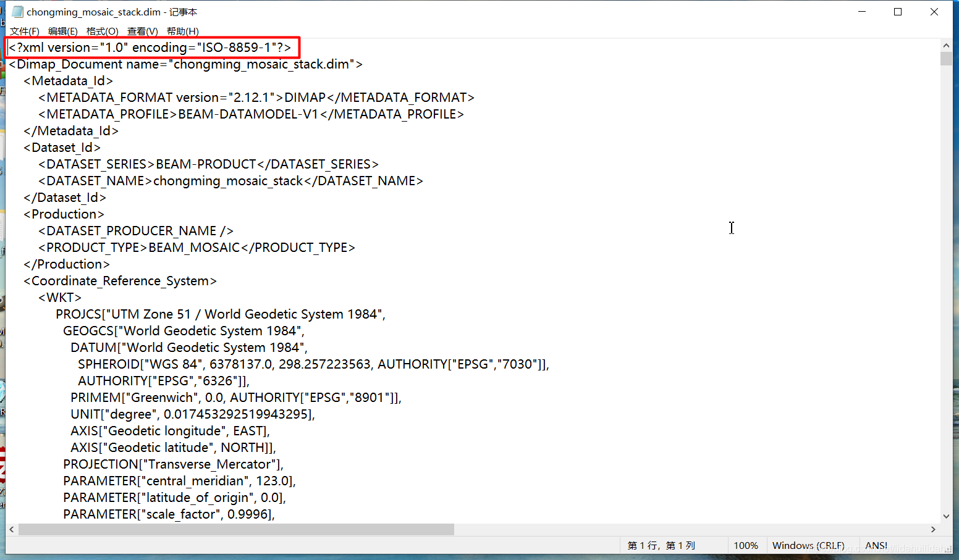Click the horizontal scrollbar thumb

tap(237, 529)
